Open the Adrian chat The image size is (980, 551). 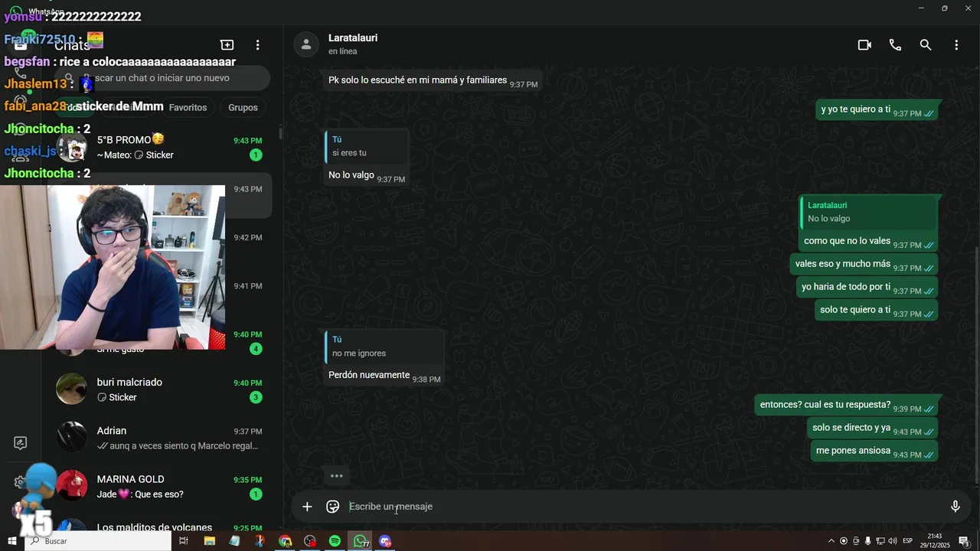[161, 438]
